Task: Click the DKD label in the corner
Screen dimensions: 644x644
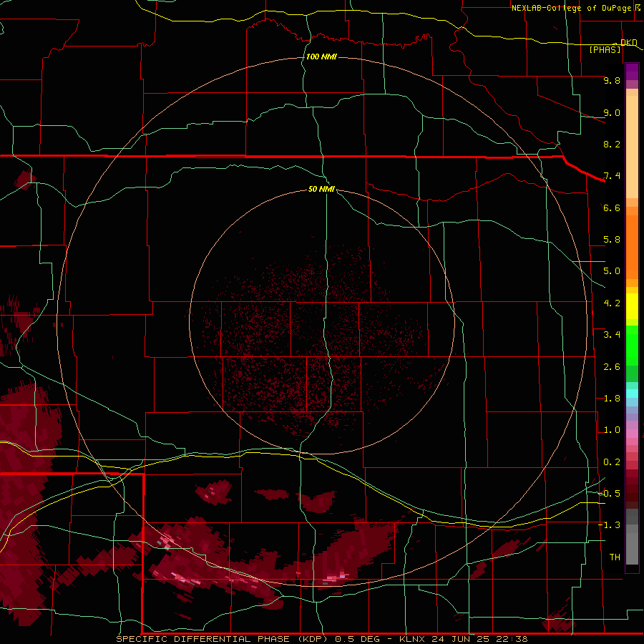Action: tap(628, 42)
